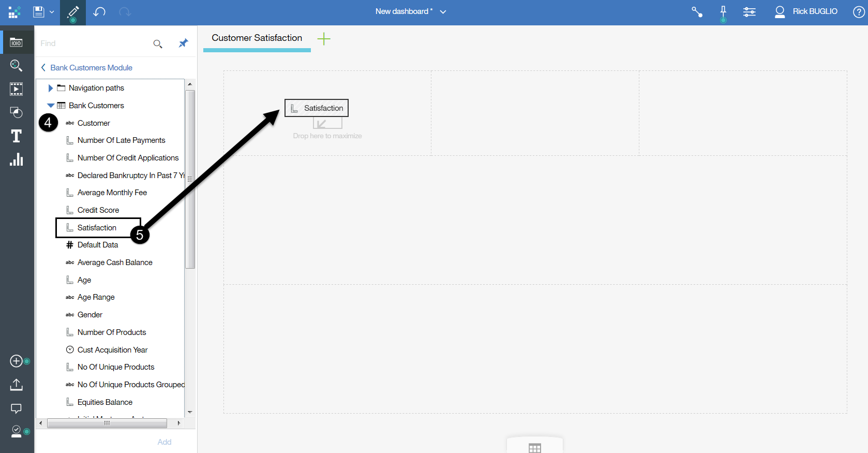868x453 pixels.
Task: Click the Find search field
Action: [x=94, y=43]
